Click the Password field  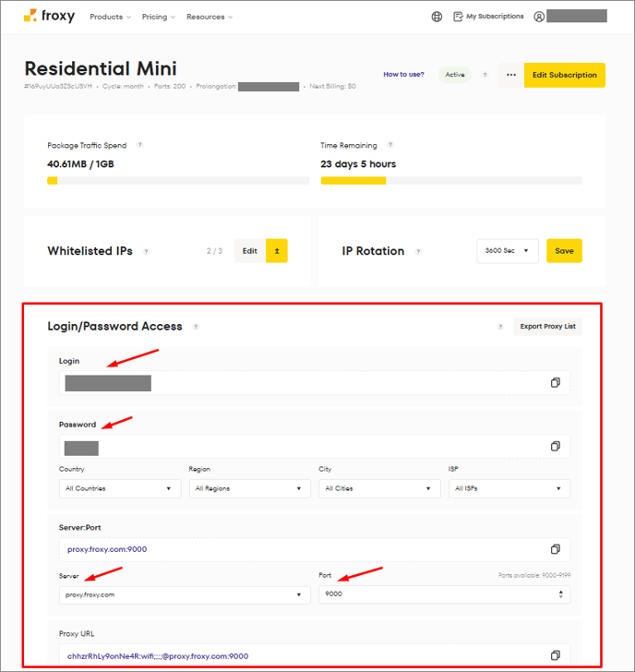click(x=315, y=447)
